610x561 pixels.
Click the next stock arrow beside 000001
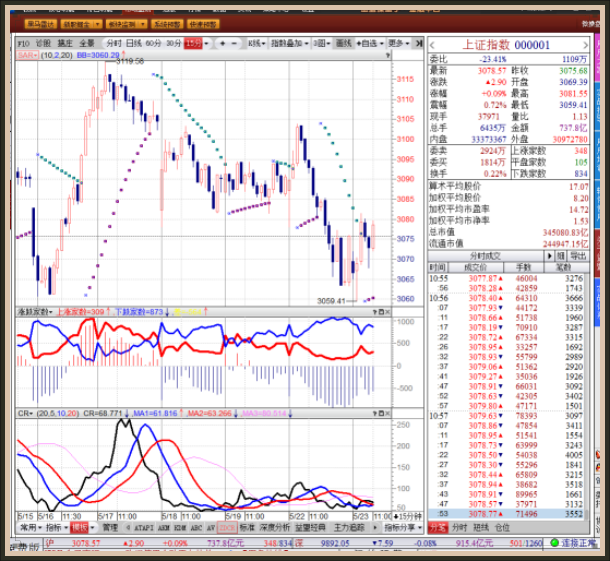(585, 44)
